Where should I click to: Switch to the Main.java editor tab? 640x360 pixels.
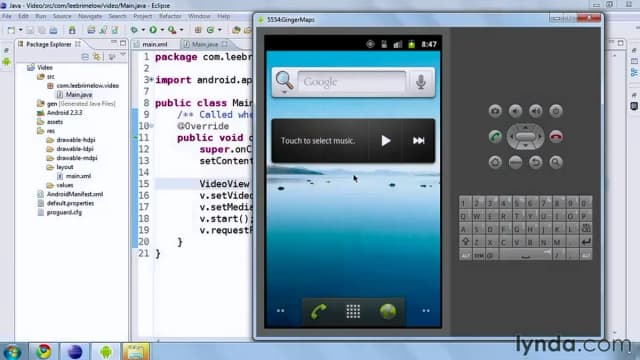pos(205,44)
